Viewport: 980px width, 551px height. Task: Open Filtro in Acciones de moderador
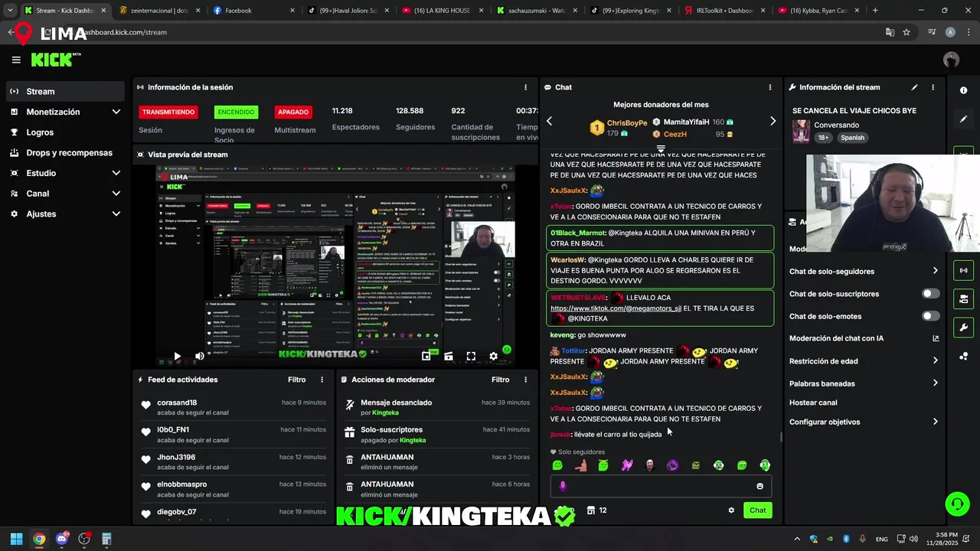click(x=500, y=380)
